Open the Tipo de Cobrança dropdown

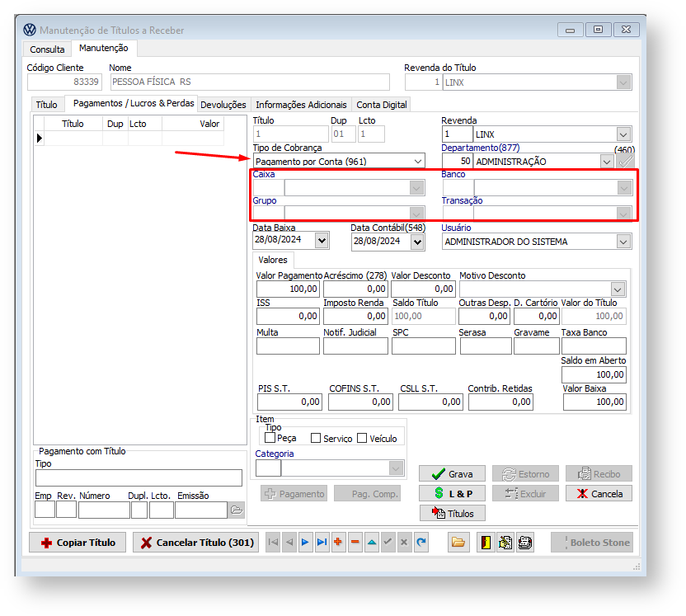pyautogui.click(x=416, y=161)
